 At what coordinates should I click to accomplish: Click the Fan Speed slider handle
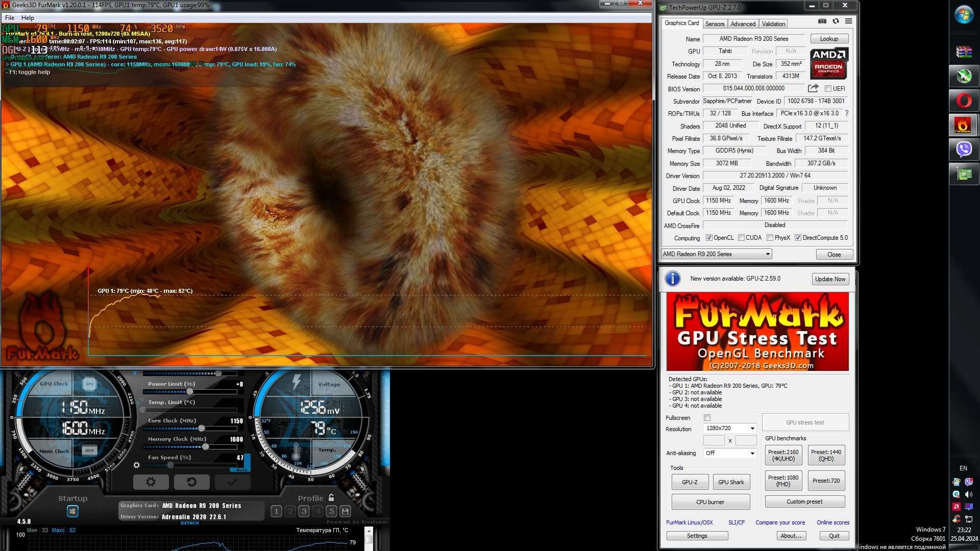(170, 465)
